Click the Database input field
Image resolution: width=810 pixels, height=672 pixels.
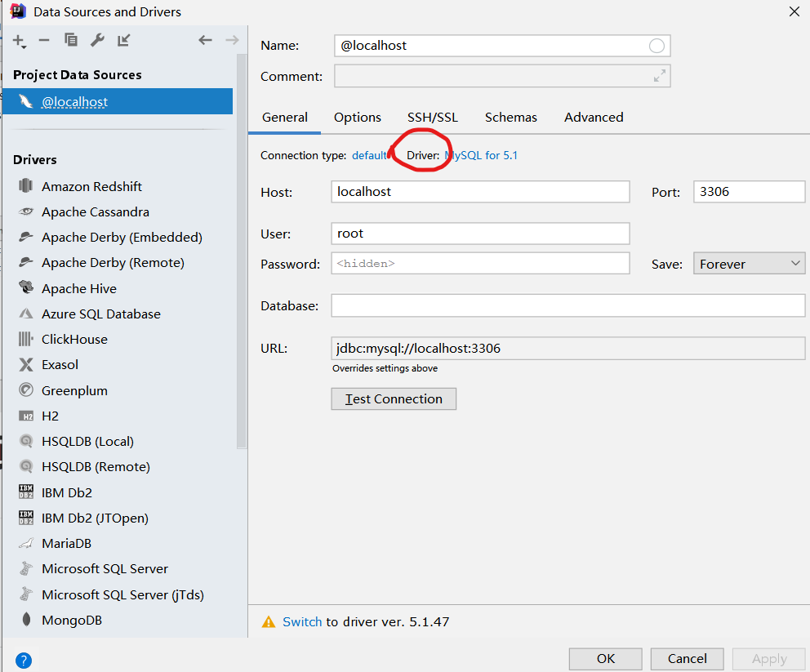point(567,305)
